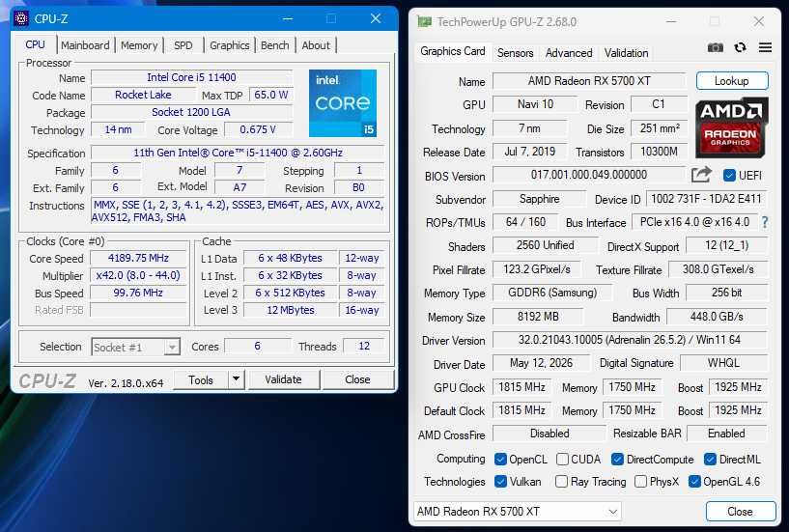
Task: Click the Multiplier value x42.0 (8.0 - 44.0)
Action: (138, 275)
